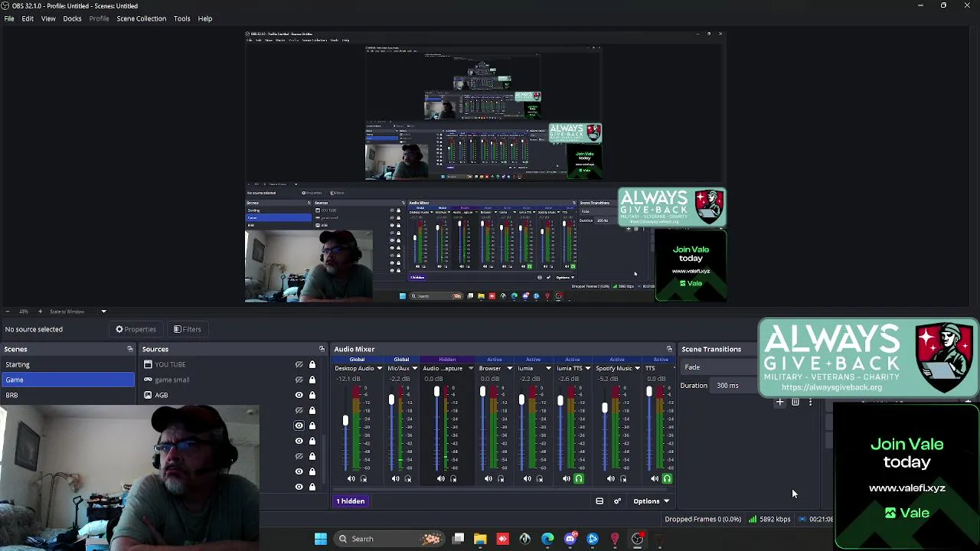Mute the Spotify Music channel

coord(611,479)
